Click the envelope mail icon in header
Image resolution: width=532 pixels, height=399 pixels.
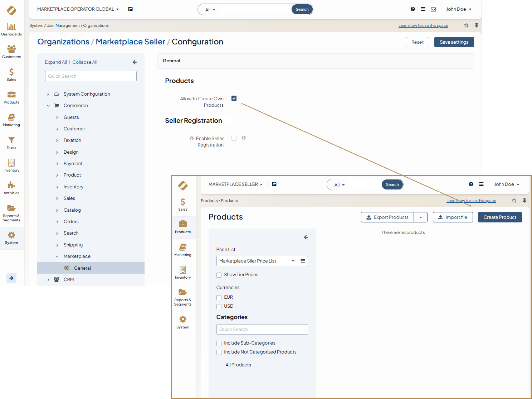tap(433, 9)
